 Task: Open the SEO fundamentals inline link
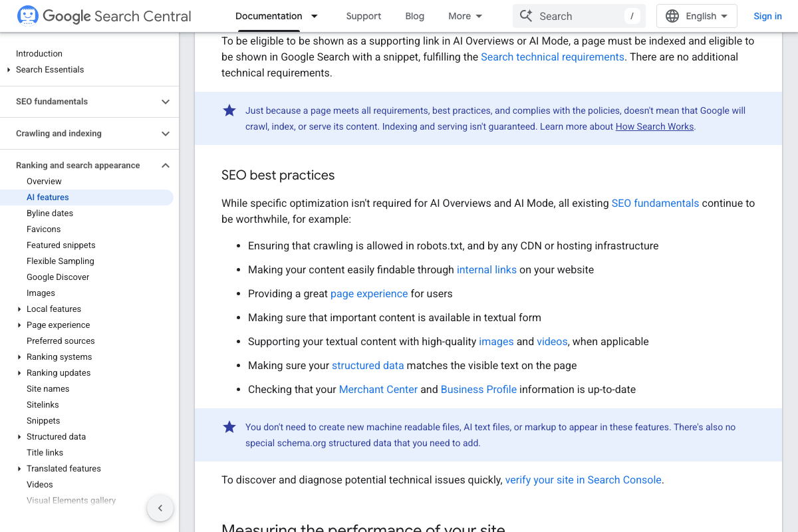(x=655, y=203)
